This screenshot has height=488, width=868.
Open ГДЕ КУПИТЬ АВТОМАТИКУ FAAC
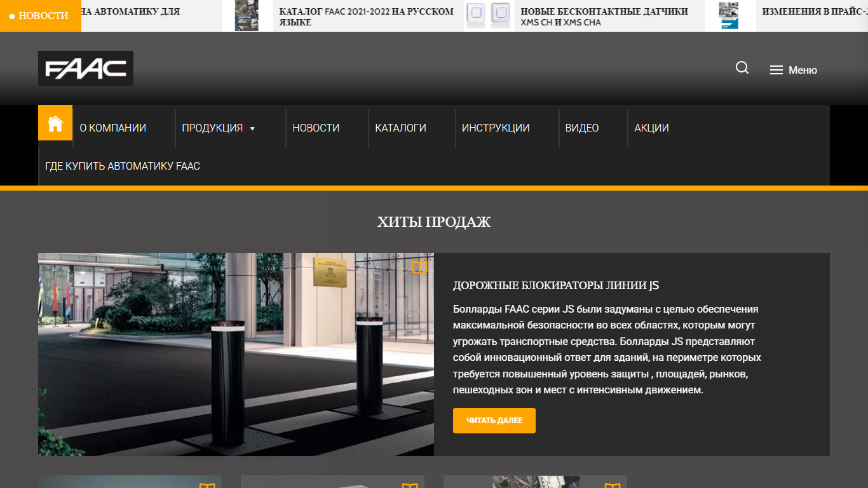point(123,166)
